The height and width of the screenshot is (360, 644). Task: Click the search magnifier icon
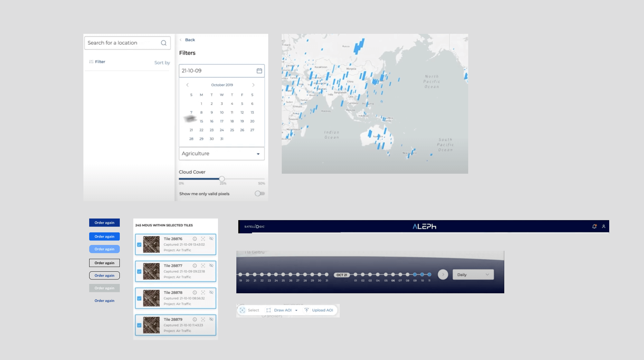[x=164, y=43]
